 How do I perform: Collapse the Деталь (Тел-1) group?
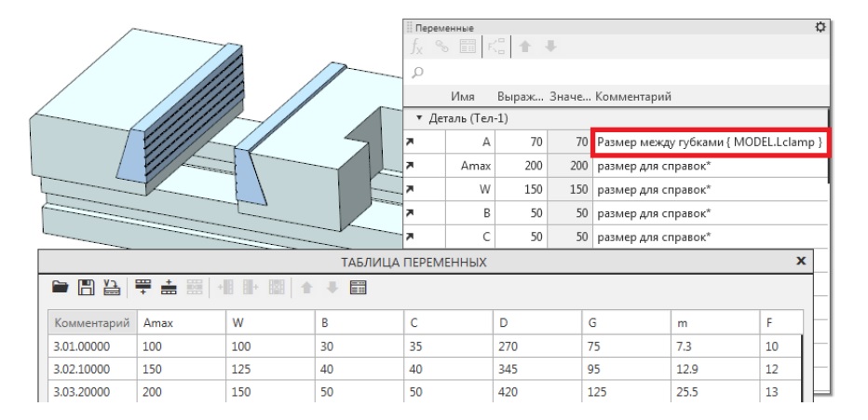tap(420, 120)
